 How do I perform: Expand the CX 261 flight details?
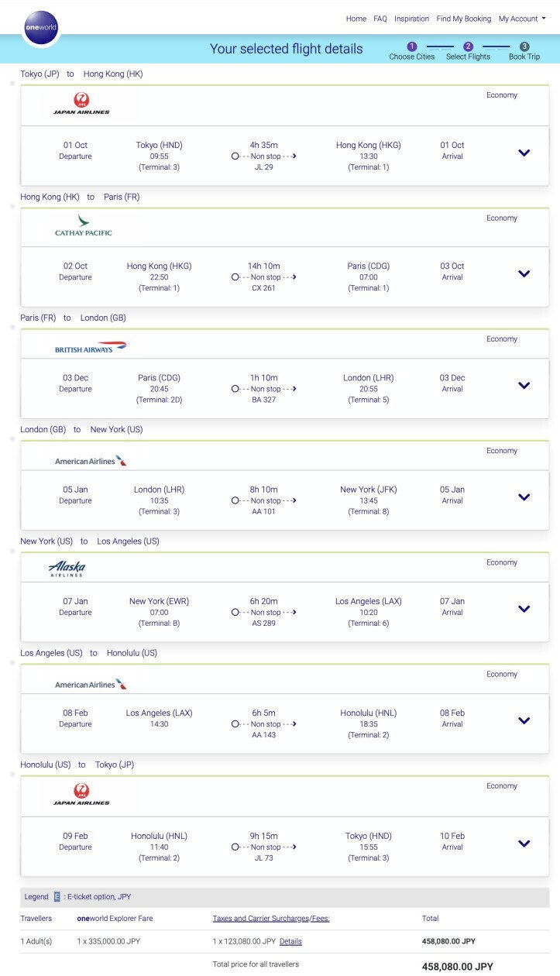click(524, 273)
